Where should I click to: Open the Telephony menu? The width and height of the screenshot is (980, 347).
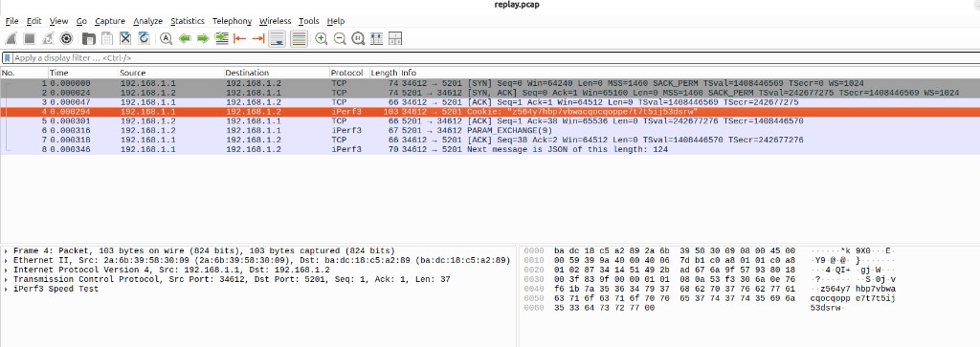click(x=232, y=21)
